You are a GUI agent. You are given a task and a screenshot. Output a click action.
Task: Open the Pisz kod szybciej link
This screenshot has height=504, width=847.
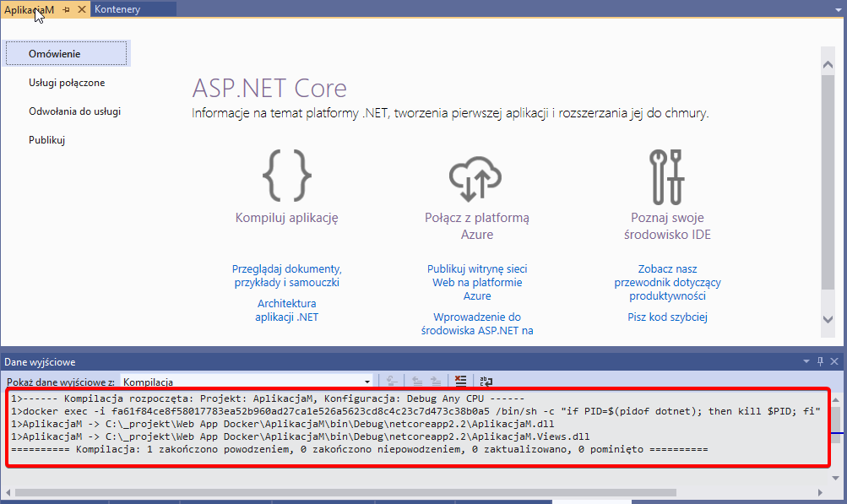tap(667, 317)
